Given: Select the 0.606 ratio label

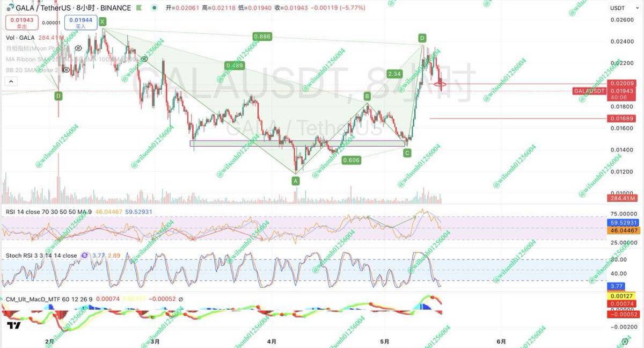Looking at the screenshot, I should (x=351, y=160).
